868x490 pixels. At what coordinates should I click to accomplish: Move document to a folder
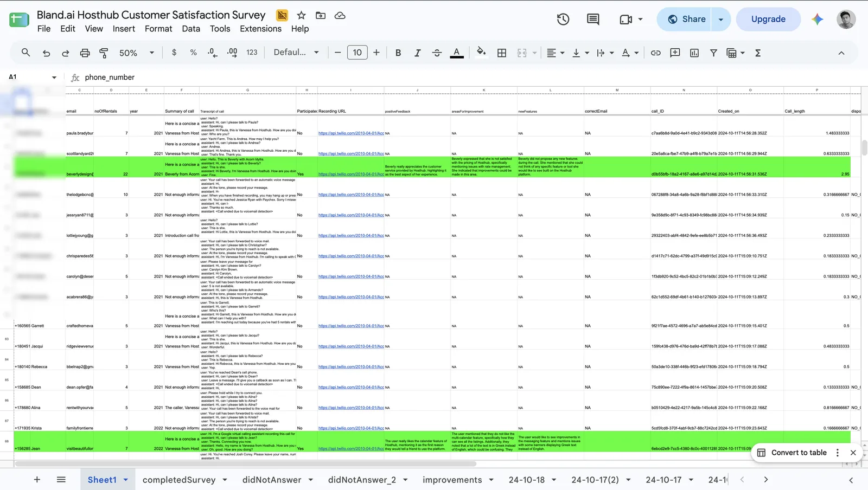point(321,15)
